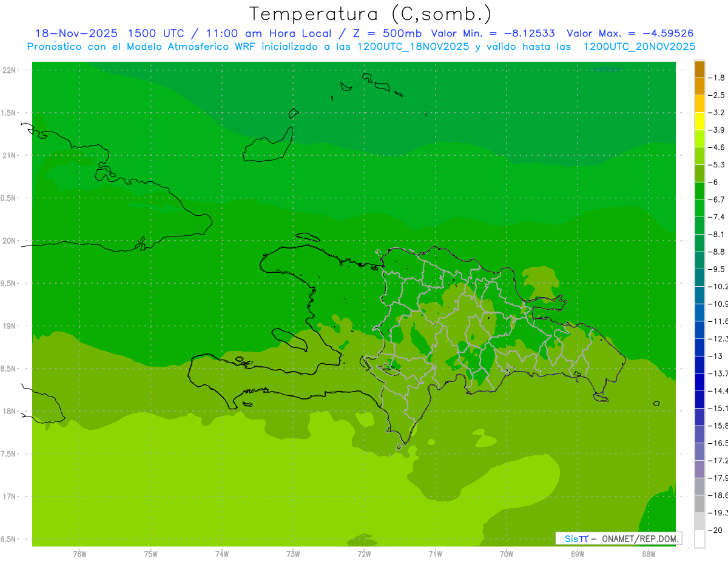Click the "-1.8" legend value
728x562 pixels.
tap(716, 78)
